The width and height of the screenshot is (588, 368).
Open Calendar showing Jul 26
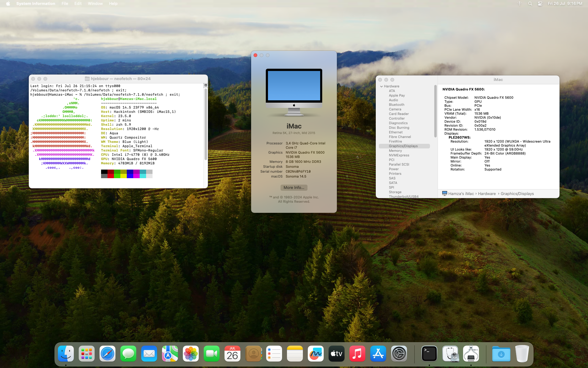232,354
